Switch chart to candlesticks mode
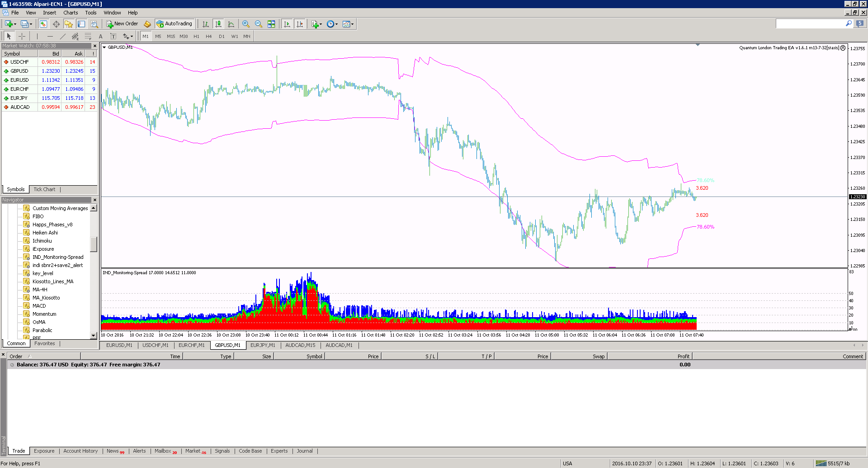The height and width of the screenshot is (468, 868). click(218, 24)
